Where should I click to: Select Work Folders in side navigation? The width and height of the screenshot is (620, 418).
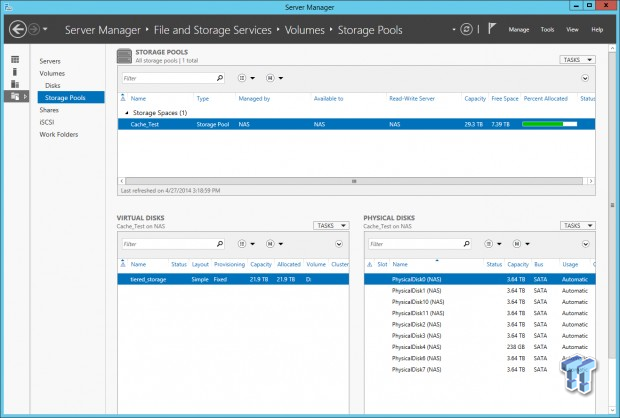59,134
